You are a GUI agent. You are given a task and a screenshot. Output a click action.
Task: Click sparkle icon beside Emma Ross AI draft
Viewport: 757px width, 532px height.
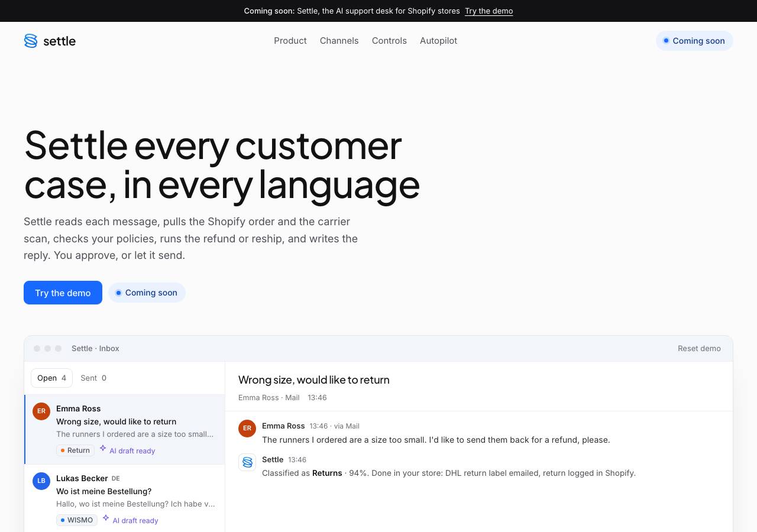103,449
